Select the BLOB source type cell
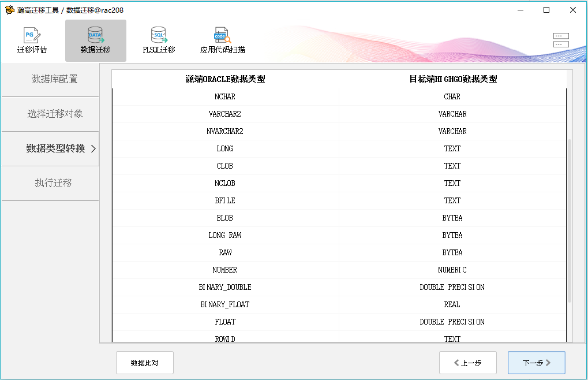The image size is (588, 380). point(226,218)
